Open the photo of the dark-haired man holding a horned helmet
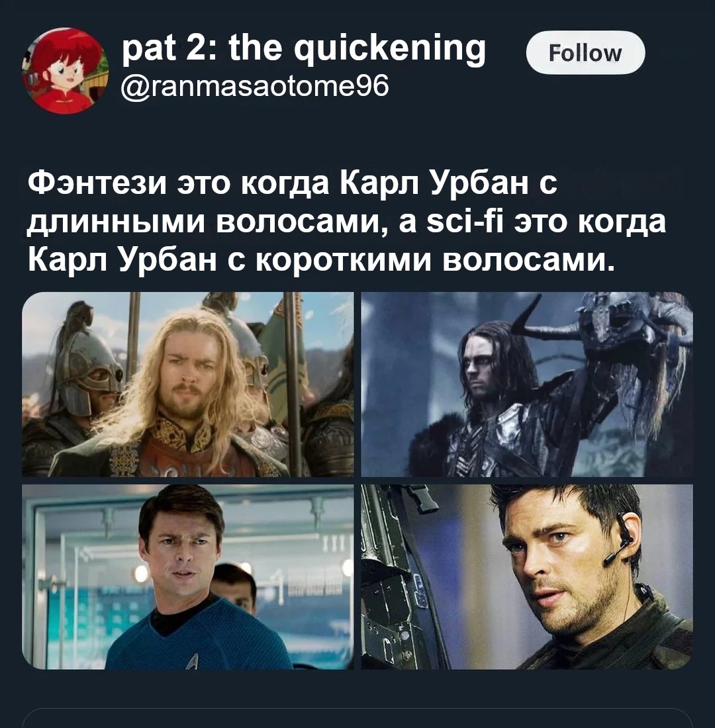The image size is (715, 728). pyautogui.click(x=527, y=384)
